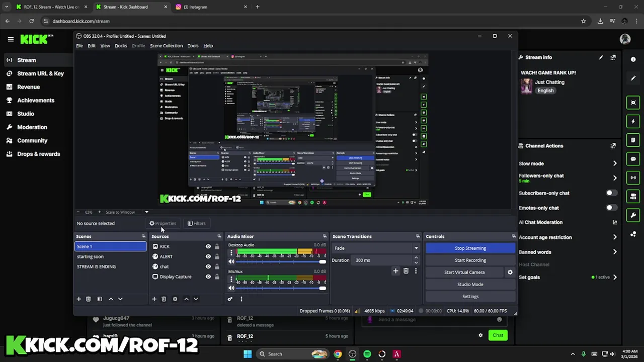Click wrench icon in Kick right rail
This screenshot has height=362, width=644.
tap(633, 215)
